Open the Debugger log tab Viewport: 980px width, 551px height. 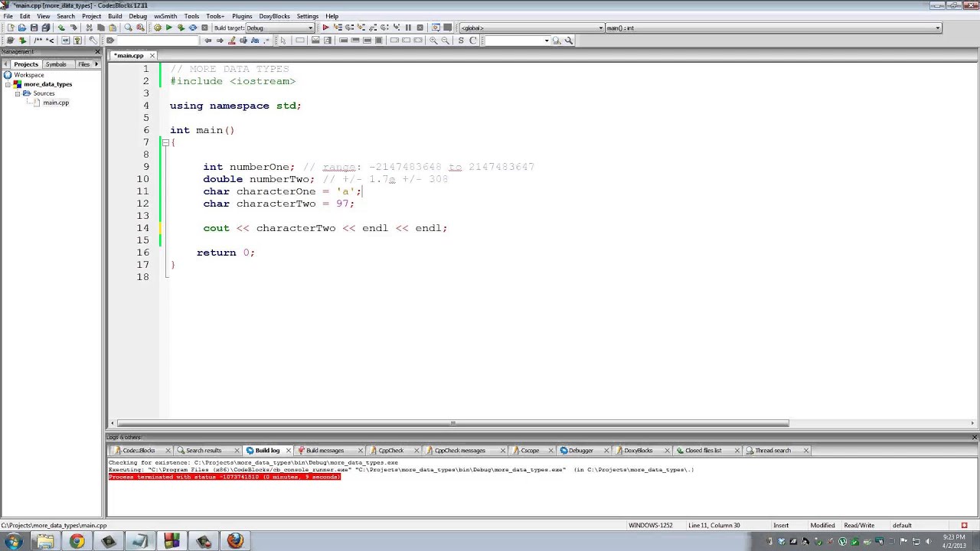point(580,451)
